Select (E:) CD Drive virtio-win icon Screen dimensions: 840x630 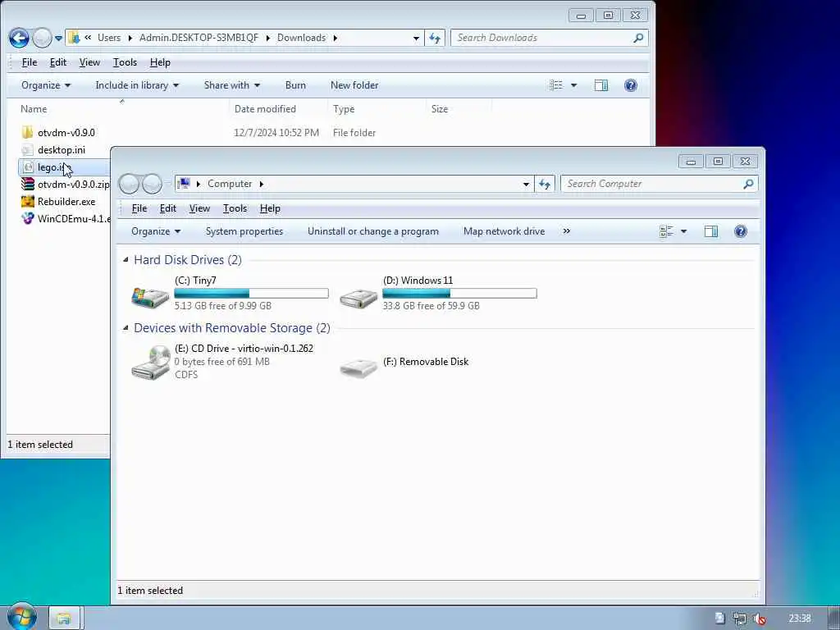(x=151, y=362)
